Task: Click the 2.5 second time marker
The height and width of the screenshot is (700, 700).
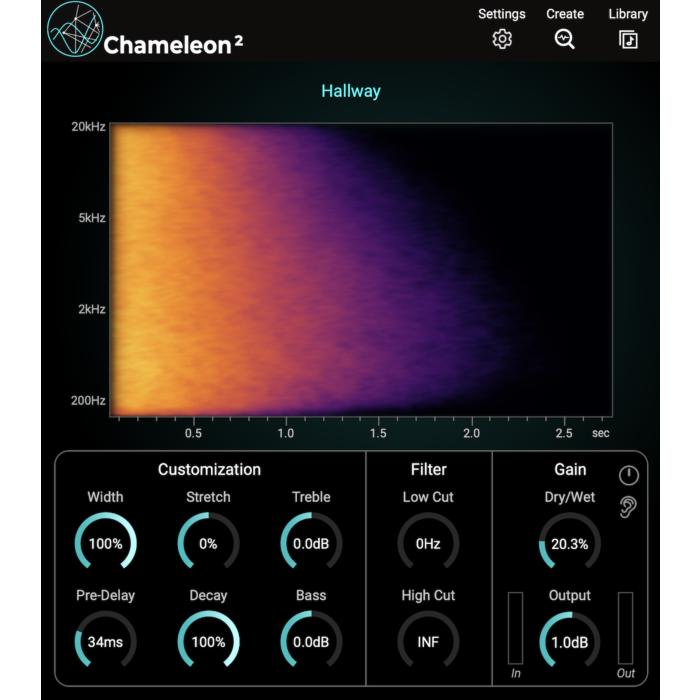Action: coord(564,433)
